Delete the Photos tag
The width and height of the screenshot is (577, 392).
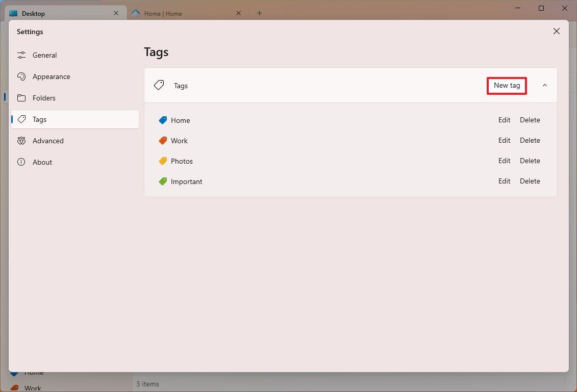coord(530,161)
